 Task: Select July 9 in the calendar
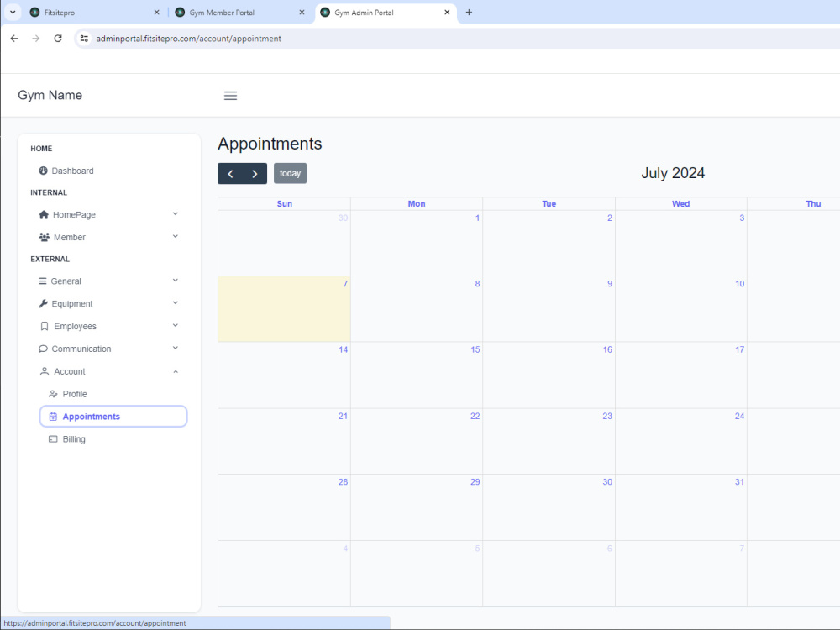tap(549, 309)
